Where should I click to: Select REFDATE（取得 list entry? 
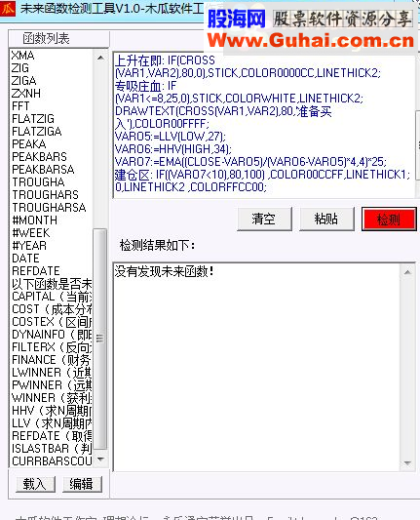(52, 435)
